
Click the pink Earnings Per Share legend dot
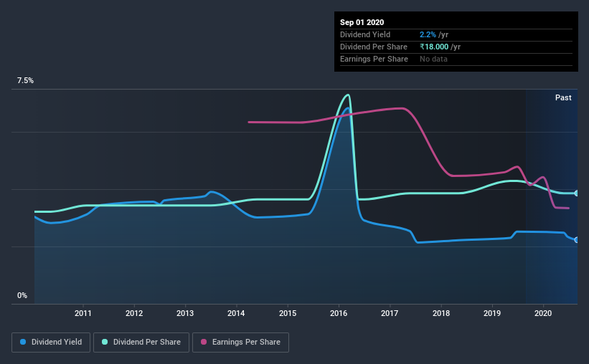tap(204, 342)
